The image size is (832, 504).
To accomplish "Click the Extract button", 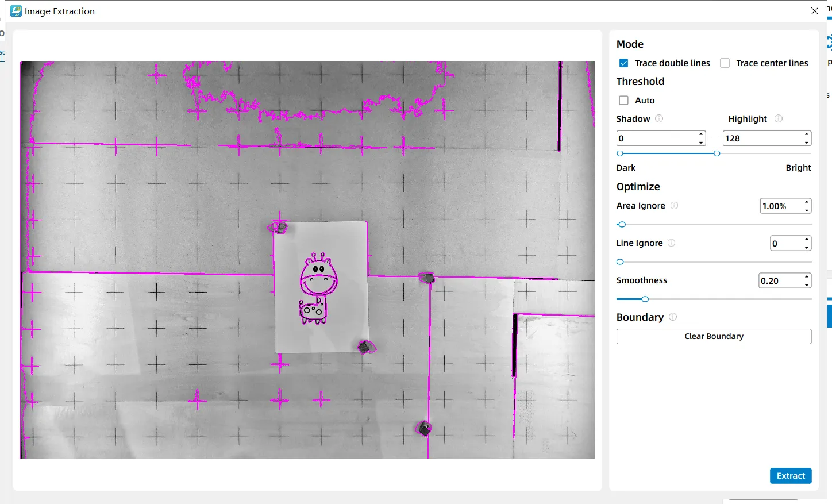I will pyautogui.click(x=790, y=476).
